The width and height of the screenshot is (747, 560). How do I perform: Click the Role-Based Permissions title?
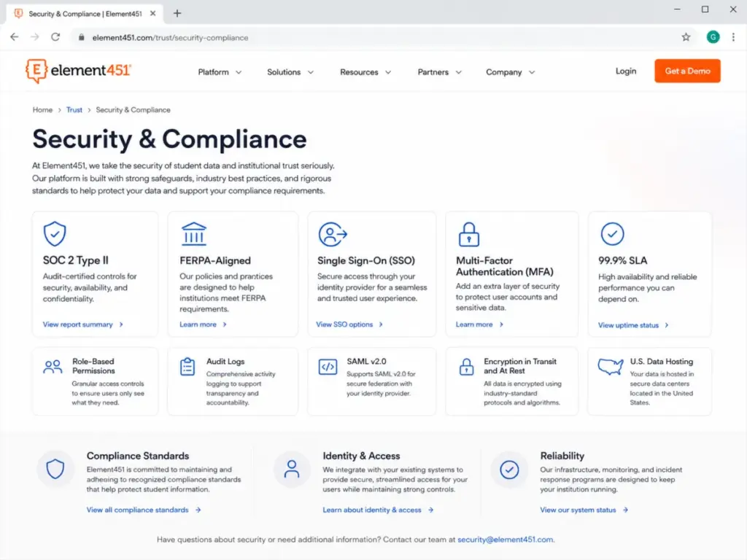tap(93, 366)
